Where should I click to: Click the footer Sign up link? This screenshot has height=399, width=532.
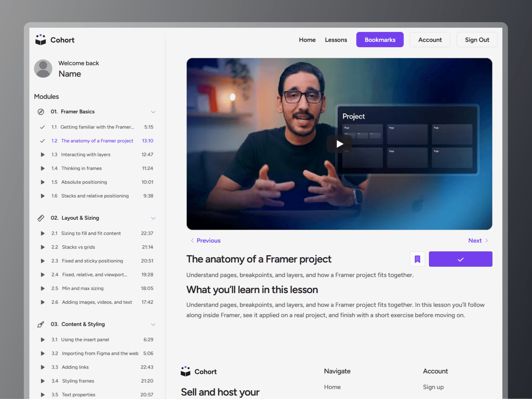[433, 387]
